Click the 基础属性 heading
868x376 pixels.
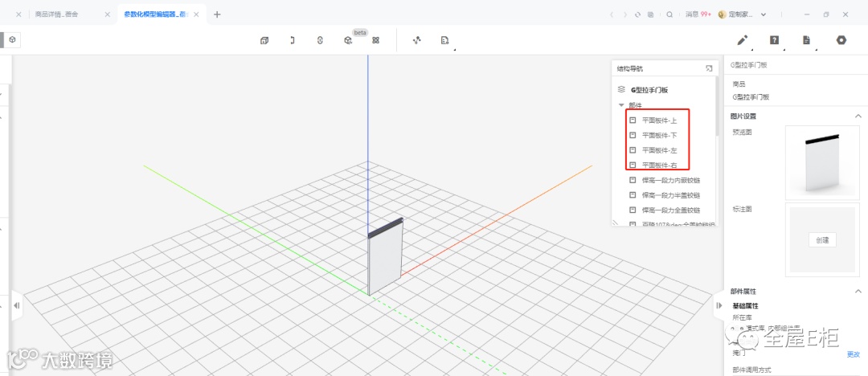pos(745,305)
